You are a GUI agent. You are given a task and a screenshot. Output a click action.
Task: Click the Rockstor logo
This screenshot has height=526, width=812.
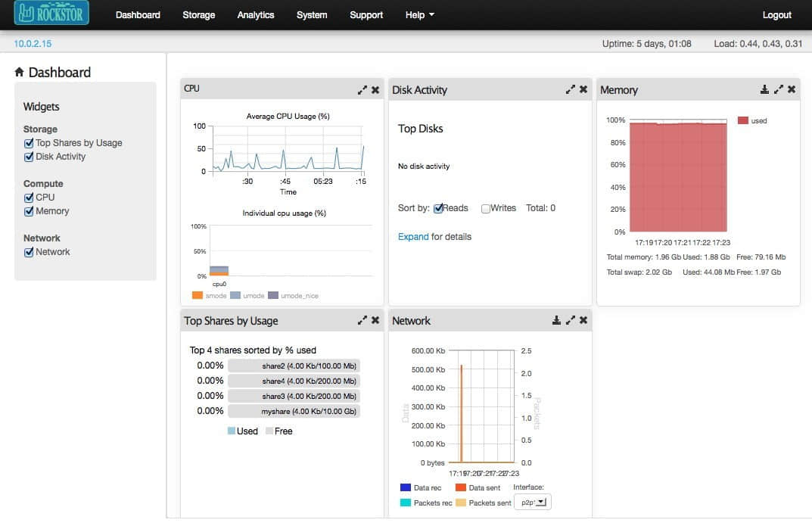[51, 13]
